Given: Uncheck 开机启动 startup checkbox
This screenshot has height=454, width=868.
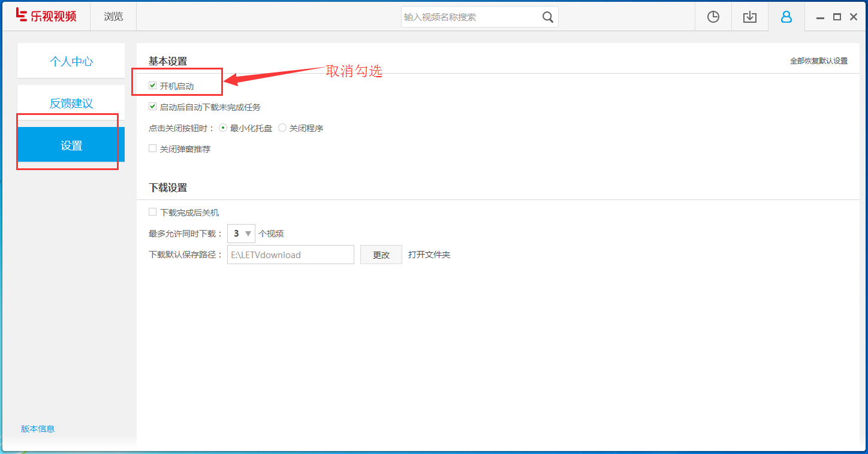Looking at the screenshot, I should point(153,85).
